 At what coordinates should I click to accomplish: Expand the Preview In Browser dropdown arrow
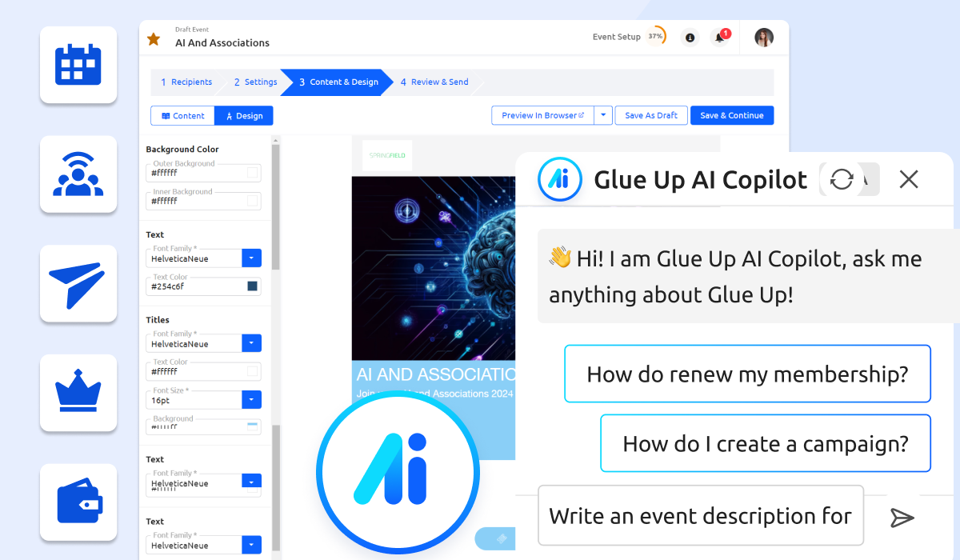tap(603, 114)
